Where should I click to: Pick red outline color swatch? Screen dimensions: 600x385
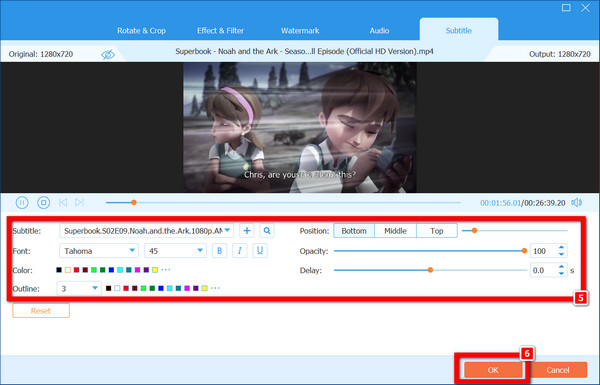(x=126, y=288)
